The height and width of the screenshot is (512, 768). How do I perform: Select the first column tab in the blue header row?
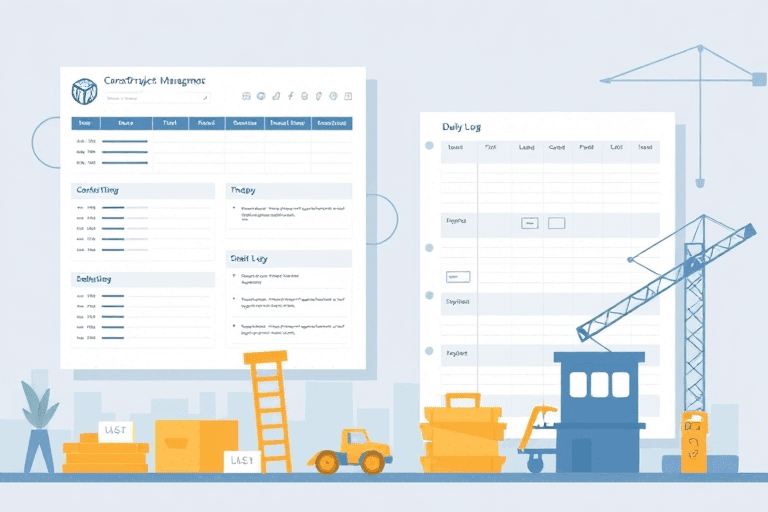click(x=84, y=123)
